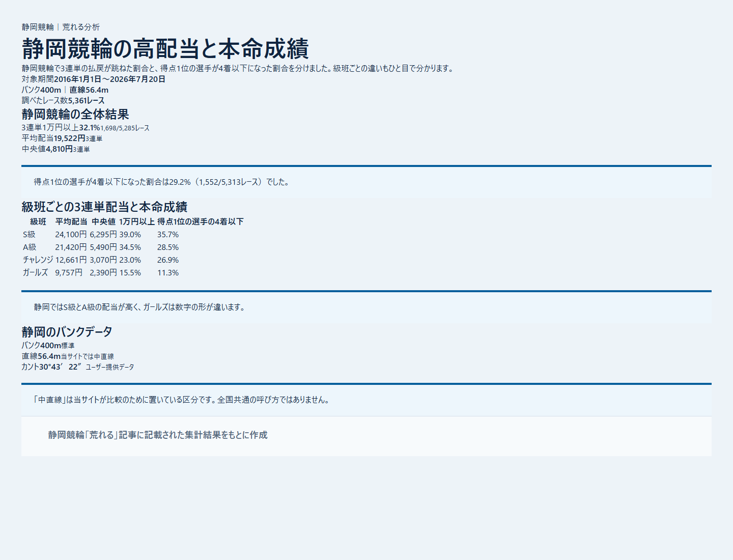Click the S級 row label
Screen dimensions: 733x560
tap(30, 235)
